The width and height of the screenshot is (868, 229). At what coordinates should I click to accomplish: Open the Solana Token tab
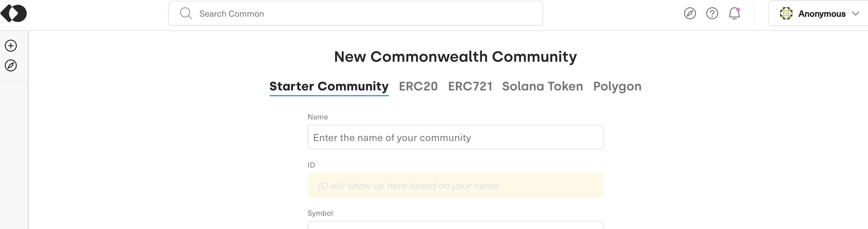click(x=543, y=86)
